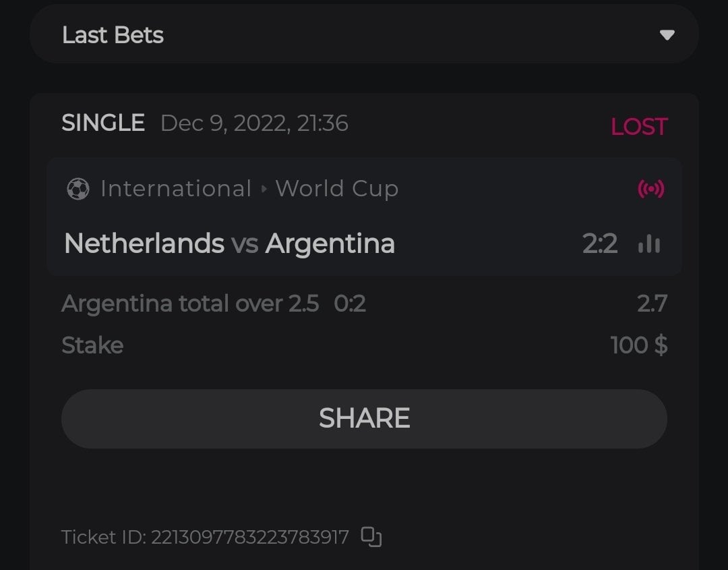The width and height of the screenshot is (728, 570).
Task: Click the Dec 9, 2022 bet date
Action: (254, 123)
